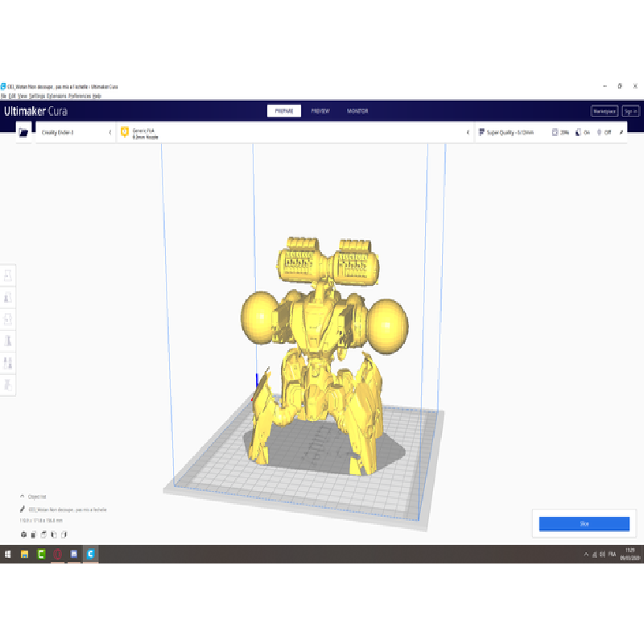
Task: Open File Explorer from the taskbar
Action: click(x=25, y=555)
